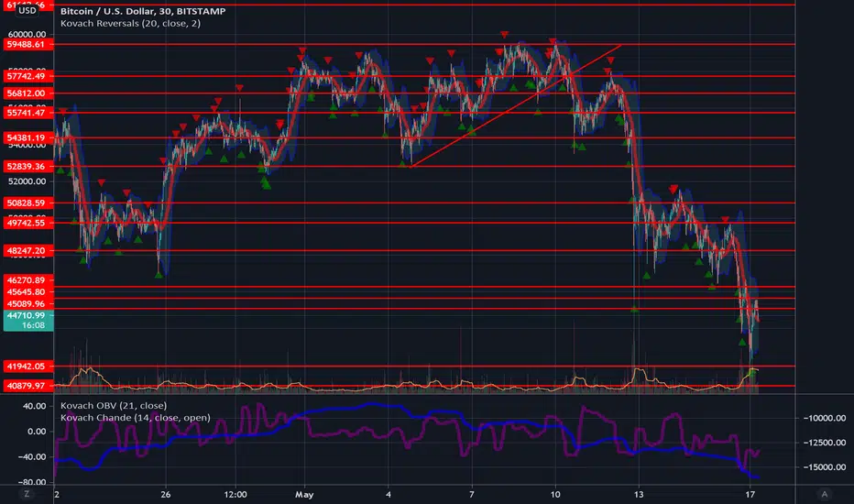The width and height of the screenshot is (854, 504).
Task: Click the 45645.80 price level label
Action: (x=27, y=292)
